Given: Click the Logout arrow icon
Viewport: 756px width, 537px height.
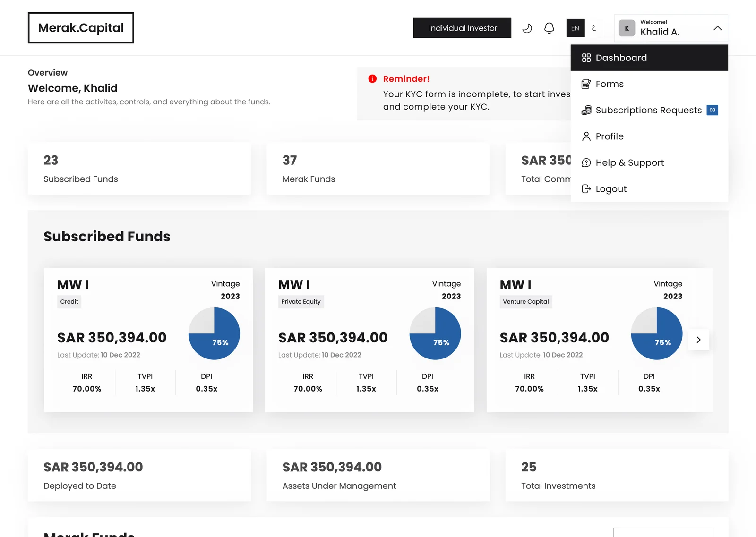Looking at the screenshot, I should click(x=586, y=189).
